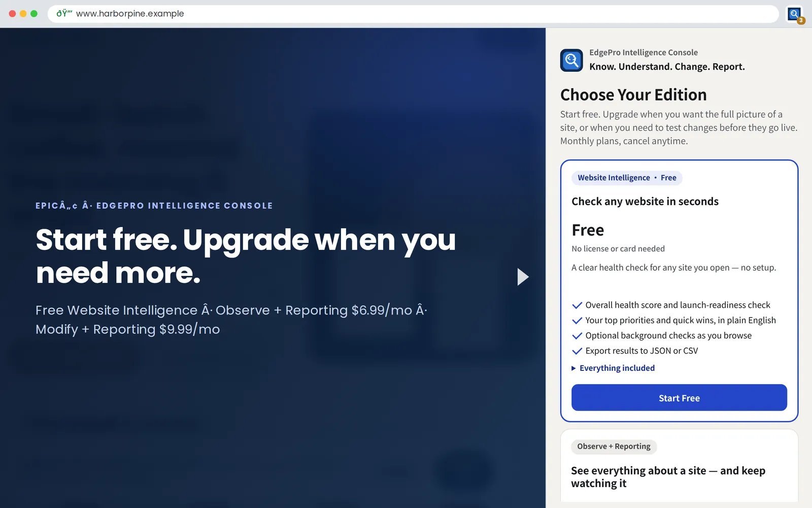Click the green window maximize button
812x508 pixels.
coord(34,14)
